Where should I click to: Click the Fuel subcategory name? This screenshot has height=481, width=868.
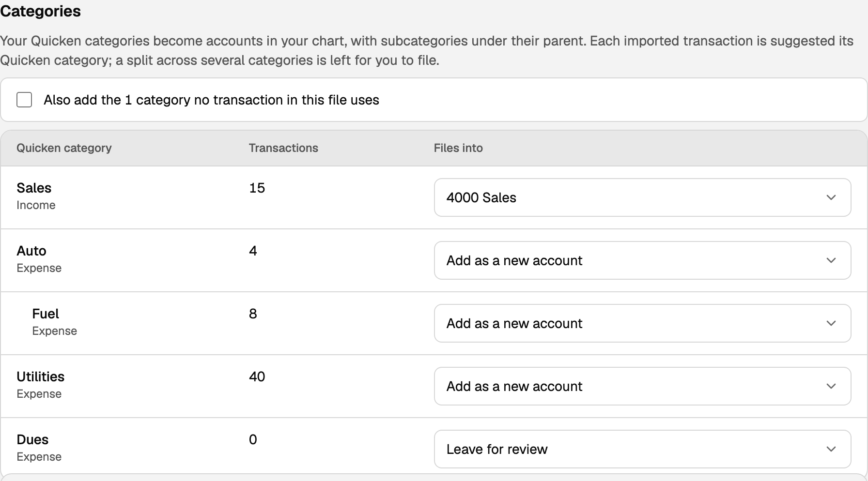coord(46,314)
